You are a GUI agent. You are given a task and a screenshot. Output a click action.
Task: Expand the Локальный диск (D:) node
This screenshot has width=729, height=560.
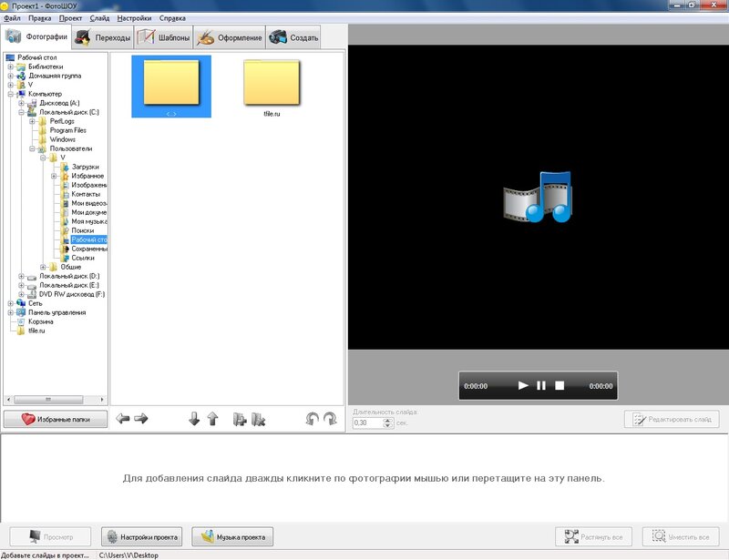(21, 276)
